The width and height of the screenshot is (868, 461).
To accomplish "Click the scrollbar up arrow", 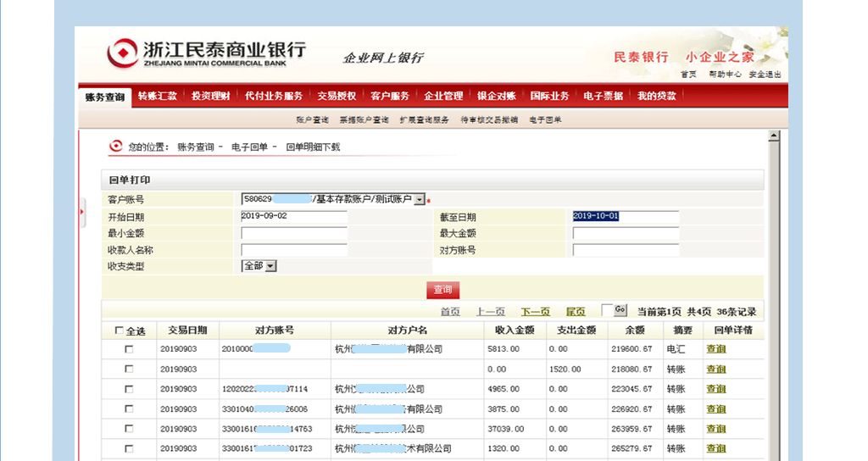I will pos(774,136).
